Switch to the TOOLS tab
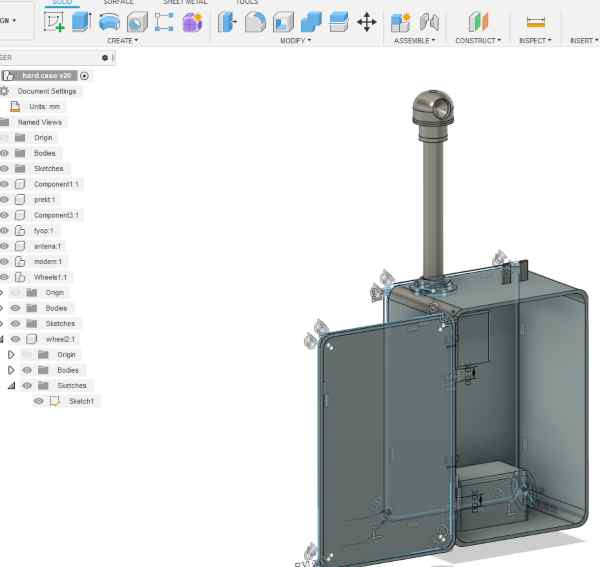The width and height of the screenshot is (600, 567). (247, 2)
